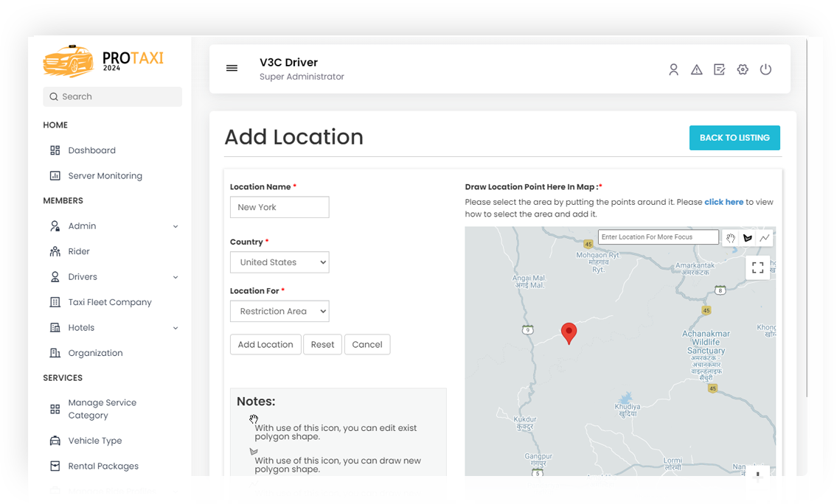
Task: Toggle the hamburger menu icon
Action: coord(232,69)
